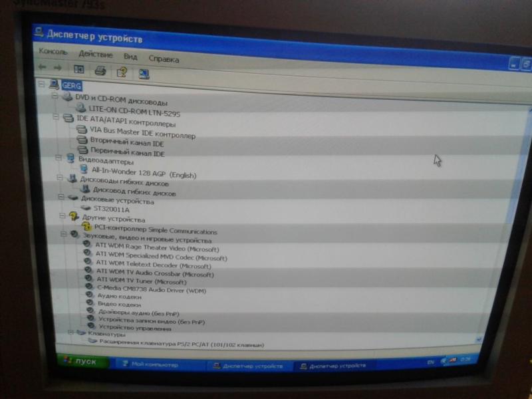Toggle the console tree pane toolbar icon

[x=78, y=69]
